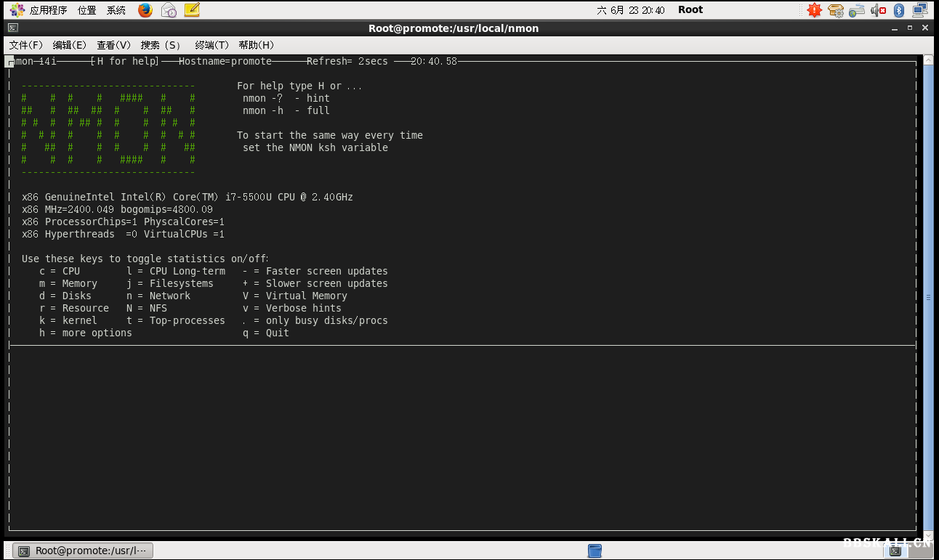The height and width of the screenshot is (560, 939).
Task: Open the terminal window menu icon
Action: (13, 28)
